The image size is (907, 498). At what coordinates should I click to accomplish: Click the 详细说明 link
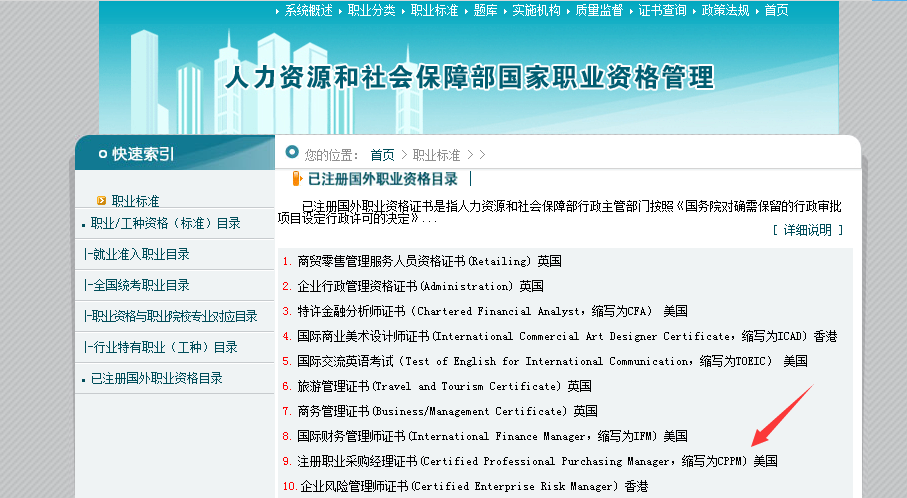pyautogui.click(x=807, y=230)
